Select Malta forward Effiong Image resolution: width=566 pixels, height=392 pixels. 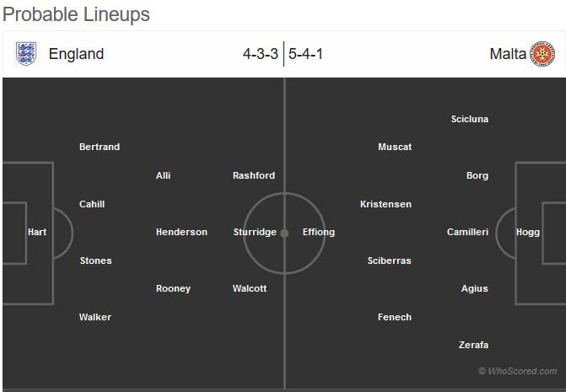pos(319,232)
